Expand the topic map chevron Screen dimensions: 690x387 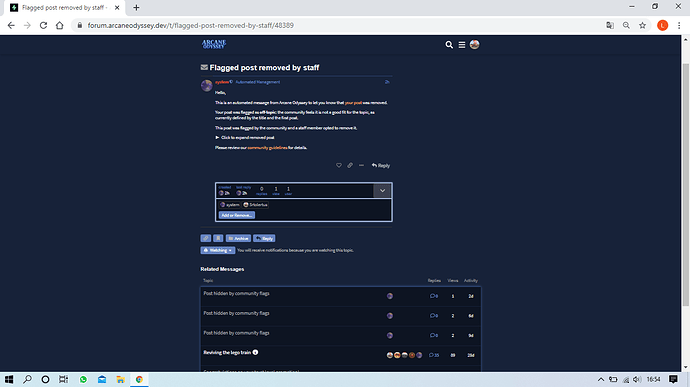click(x=382, y=191)
